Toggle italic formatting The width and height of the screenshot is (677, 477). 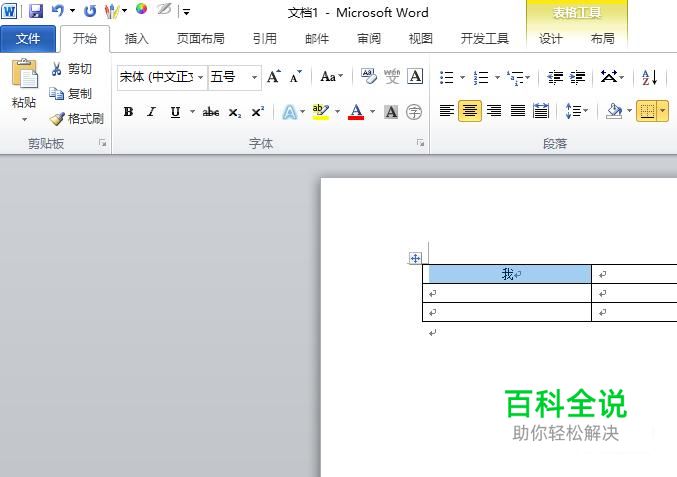click(x=151, y=112)
